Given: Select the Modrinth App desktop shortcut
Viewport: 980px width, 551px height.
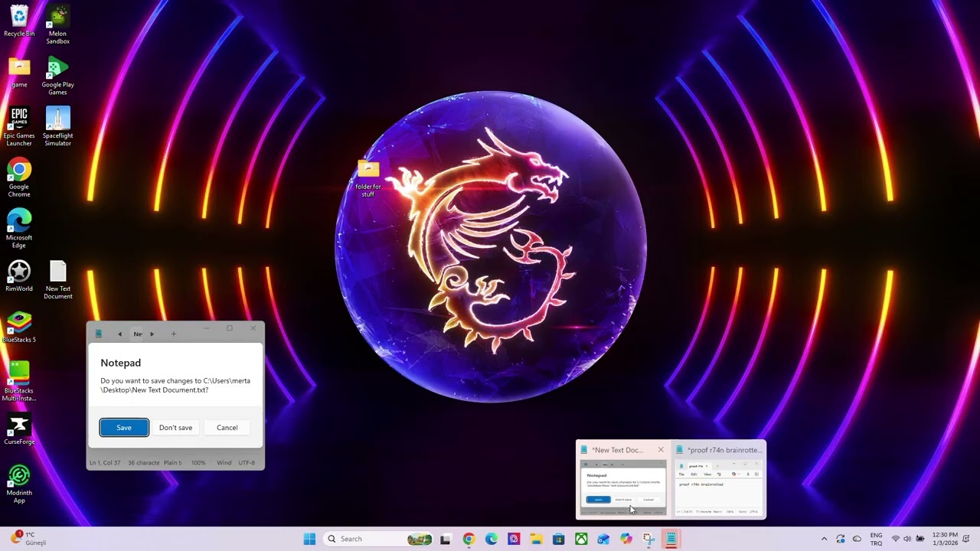Looking at the screenshot, I should click(x=19, y=484).
